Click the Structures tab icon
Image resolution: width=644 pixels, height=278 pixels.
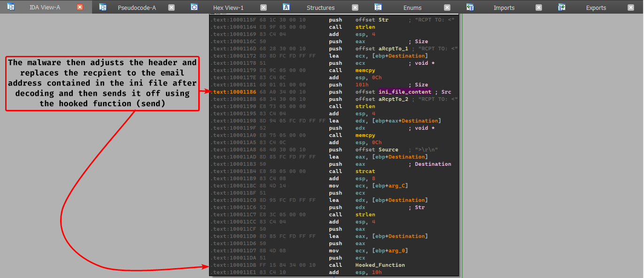(x=286, y=7)
